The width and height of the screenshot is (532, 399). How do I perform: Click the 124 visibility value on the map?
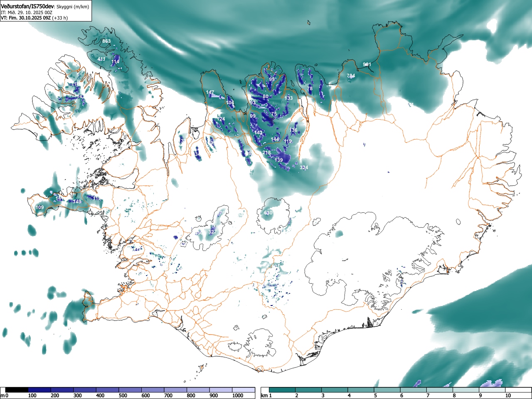tap(221, 119)
